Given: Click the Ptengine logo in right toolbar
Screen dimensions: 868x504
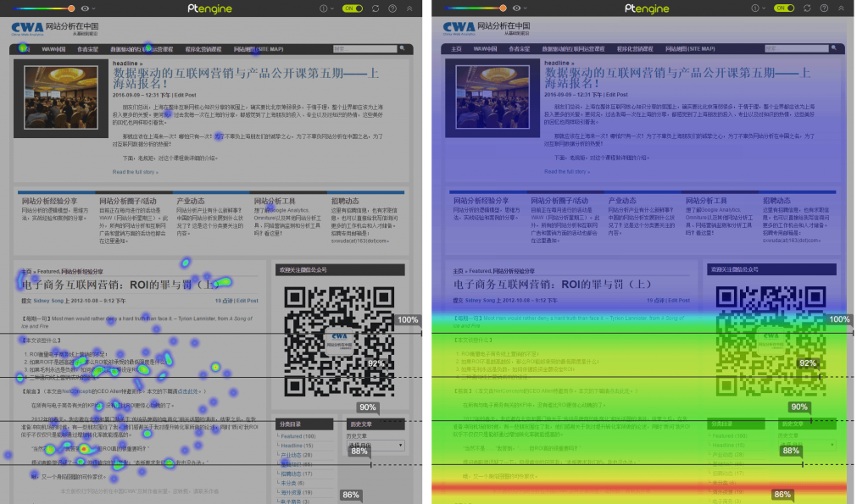Looking at the screenshot, I should 647,8.
